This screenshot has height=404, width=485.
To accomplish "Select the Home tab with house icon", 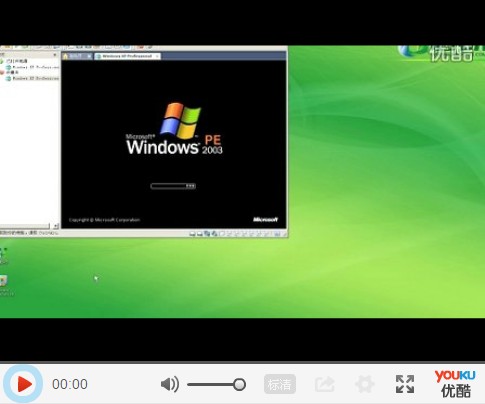I will pos(77,56).
